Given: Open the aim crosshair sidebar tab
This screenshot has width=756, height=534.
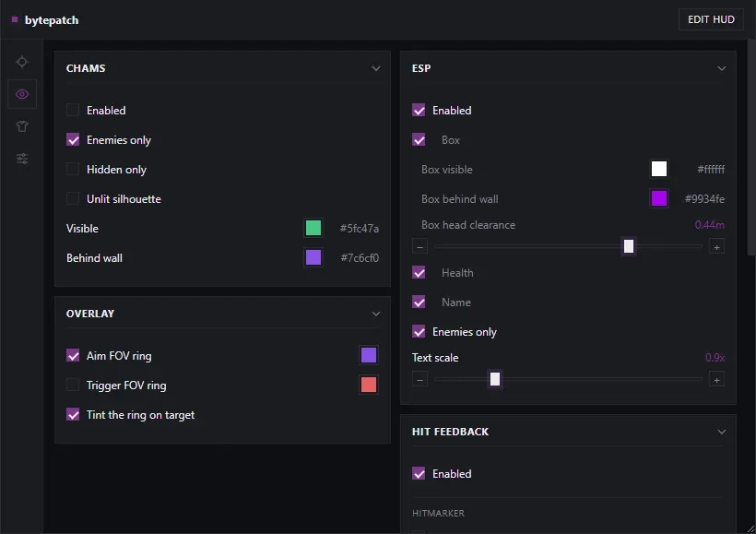Looking at the screenshot, I should click(22, 62).
